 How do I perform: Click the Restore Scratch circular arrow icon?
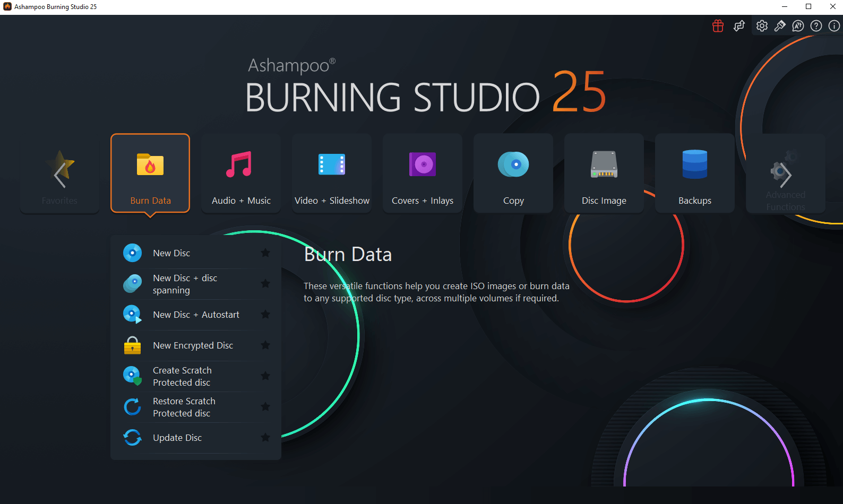132,407
